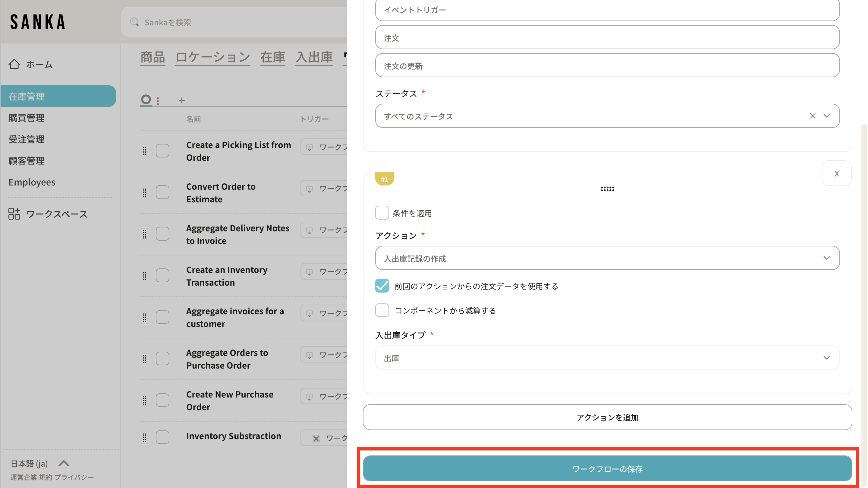The image size is (868, 488).
Task: Expand the ステータス dropdown
Action: point(826,116)
